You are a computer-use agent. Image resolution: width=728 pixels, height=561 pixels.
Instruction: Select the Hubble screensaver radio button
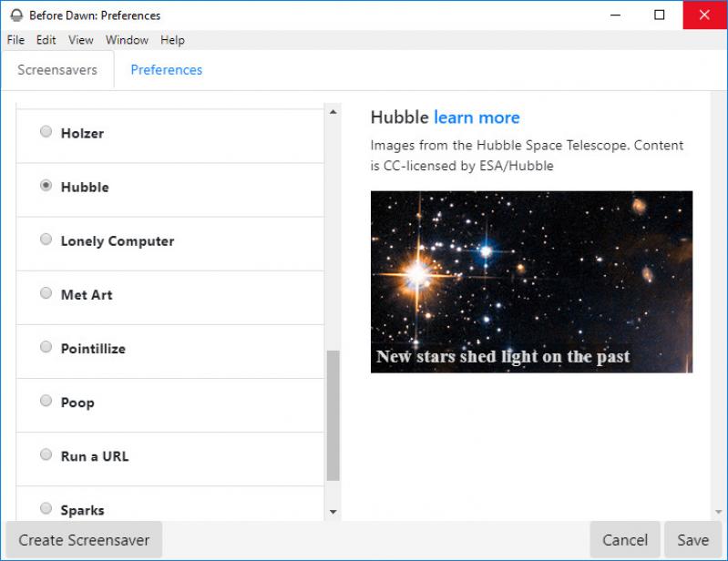(x=46, y=185)
